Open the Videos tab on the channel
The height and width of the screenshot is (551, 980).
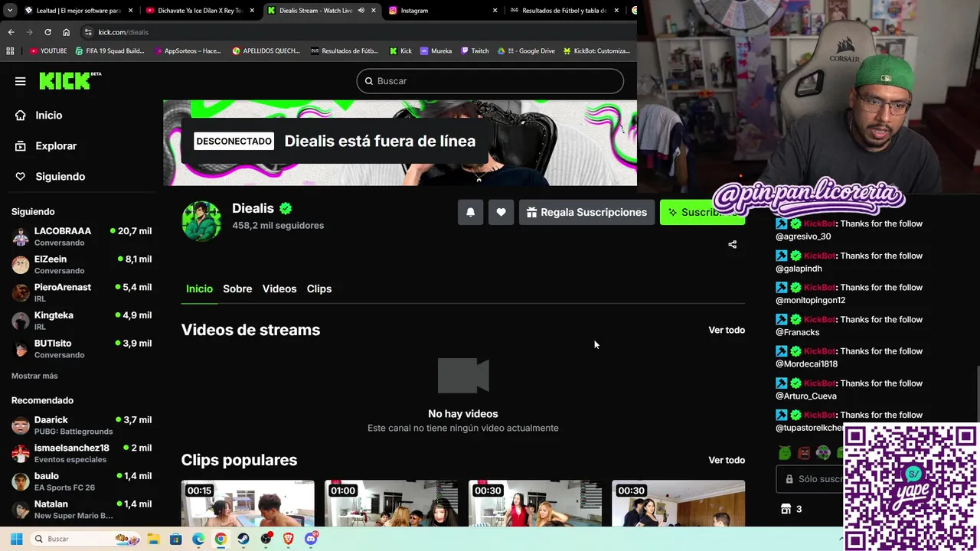279,289
